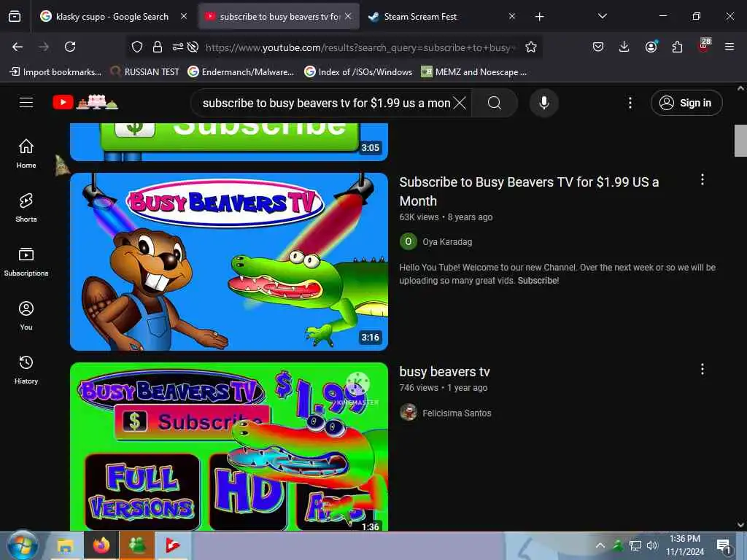Visit the Oya Karadag channel name
The height and width of the screenshot is (560, 747).
pyautogui.click(x=447, y=242)
